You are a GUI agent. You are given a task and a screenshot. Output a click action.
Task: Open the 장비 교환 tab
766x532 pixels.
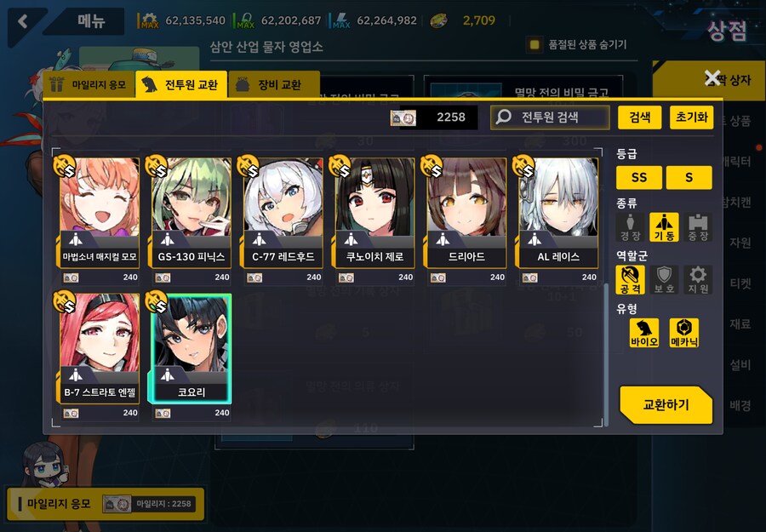coord(273,84)
